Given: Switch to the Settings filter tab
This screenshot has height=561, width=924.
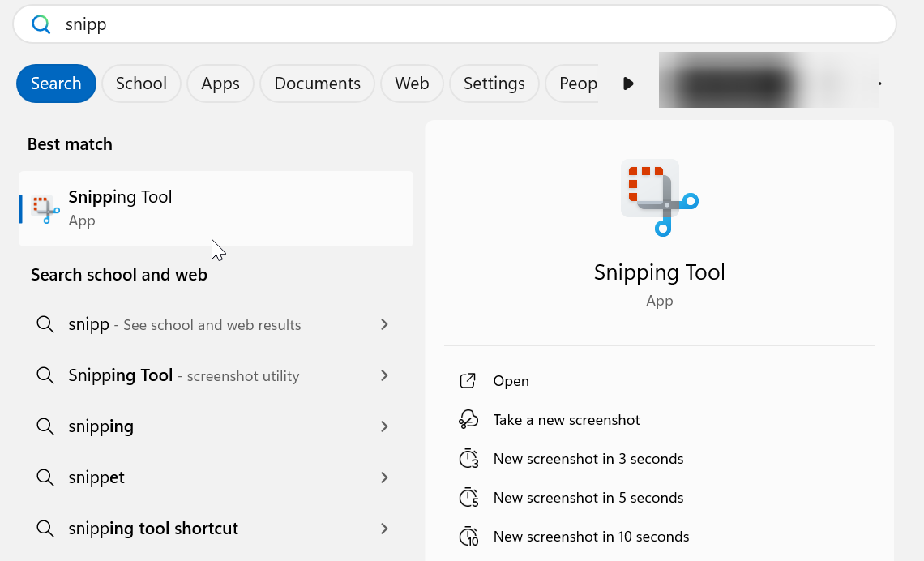Looking at the screenshot, I should pyautogui.click(x=494, y=84).
